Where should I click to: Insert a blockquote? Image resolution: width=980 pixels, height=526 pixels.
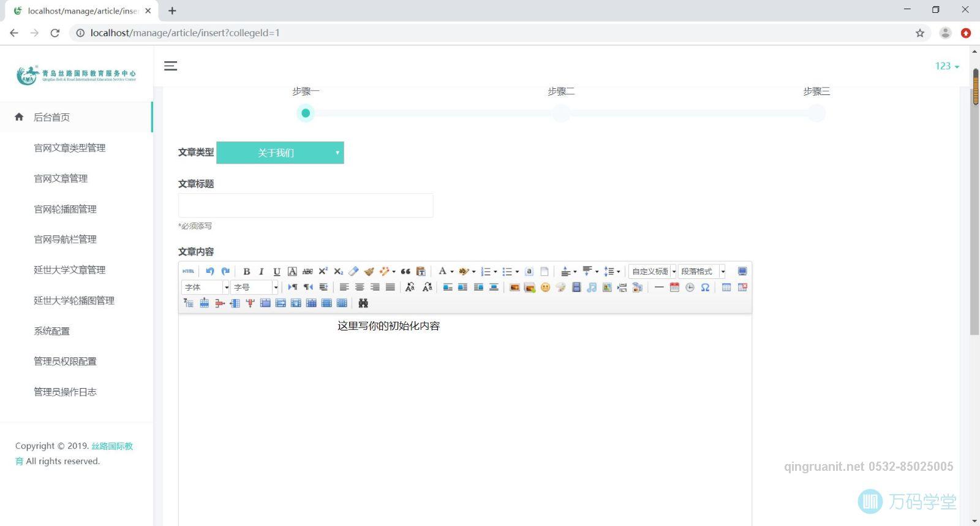[x=405, y=271]
